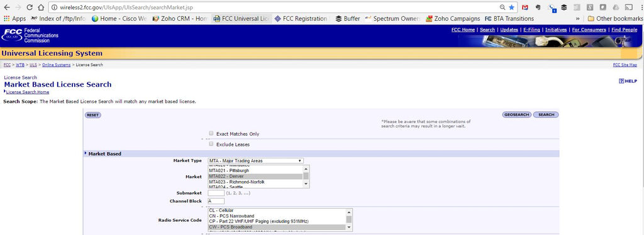Image resolution: width=644 pixels, height=235 pixels.
Task: Open the HELP icon link
Action: click(628, 81)
